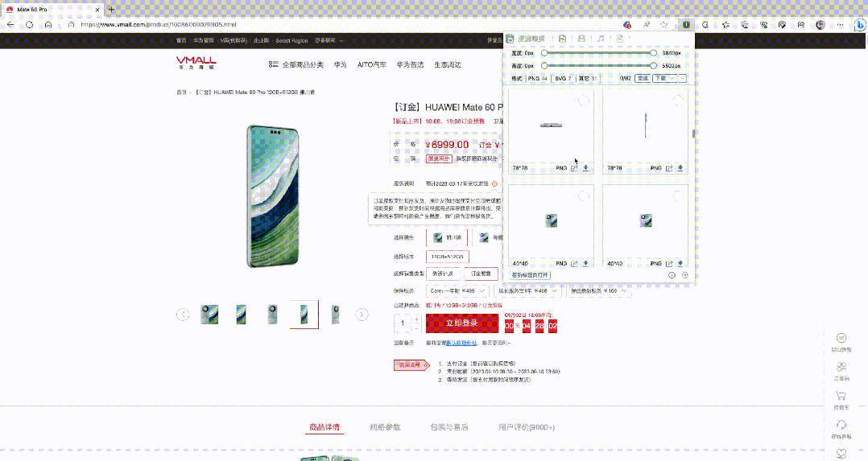Click the 在新标签页打开 button

[530, 275]
